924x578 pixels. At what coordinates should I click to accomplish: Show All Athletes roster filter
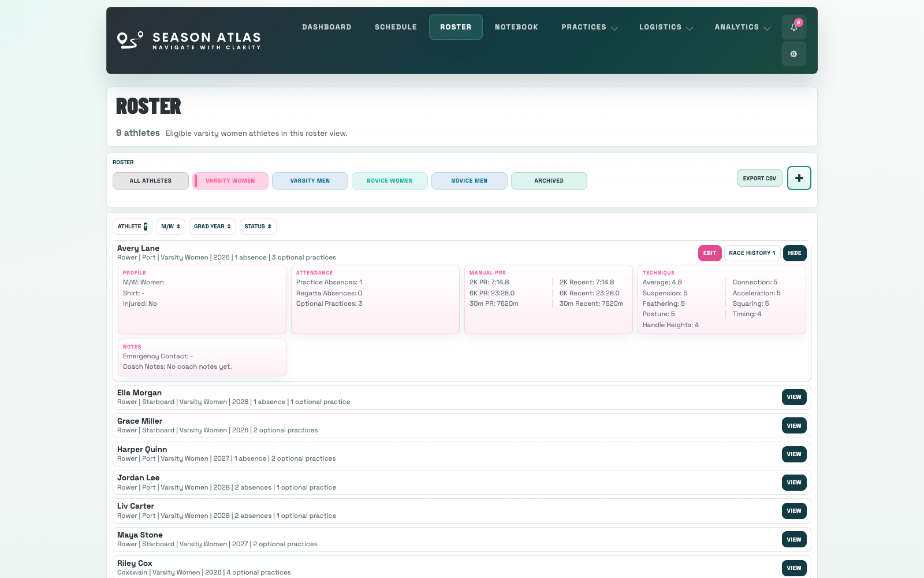pyautogui.click(x=151, y=181)
